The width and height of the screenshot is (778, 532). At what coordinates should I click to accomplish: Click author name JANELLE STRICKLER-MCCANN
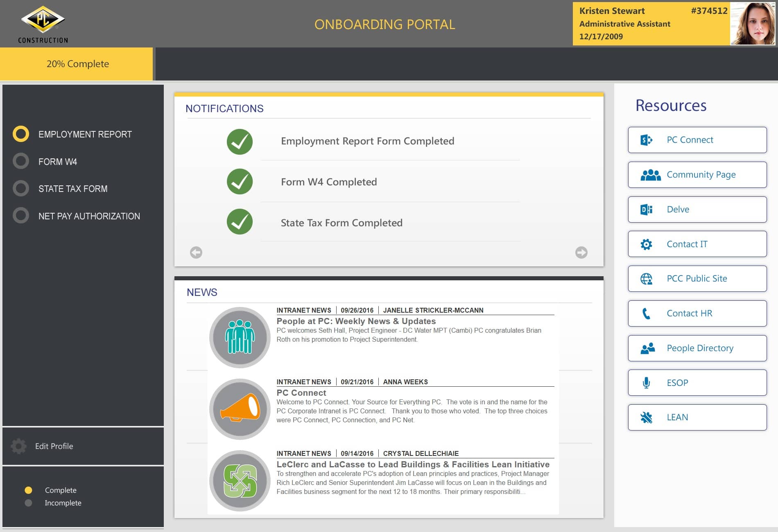[433, 310]
